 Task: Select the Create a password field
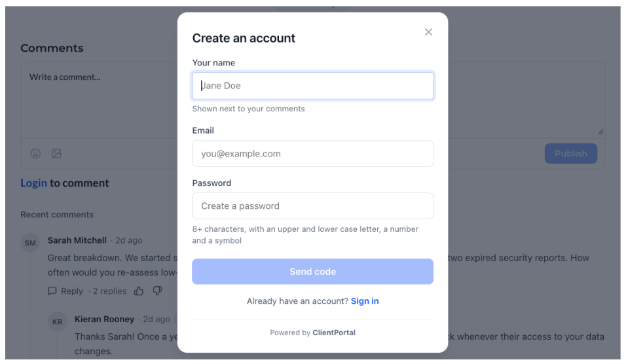pos(312,206)
